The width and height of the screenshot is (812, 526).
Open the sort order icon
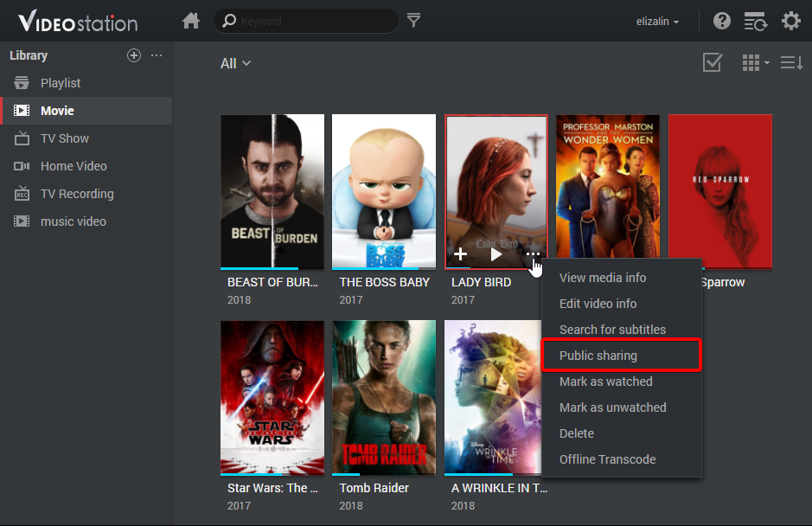point(792,62)
